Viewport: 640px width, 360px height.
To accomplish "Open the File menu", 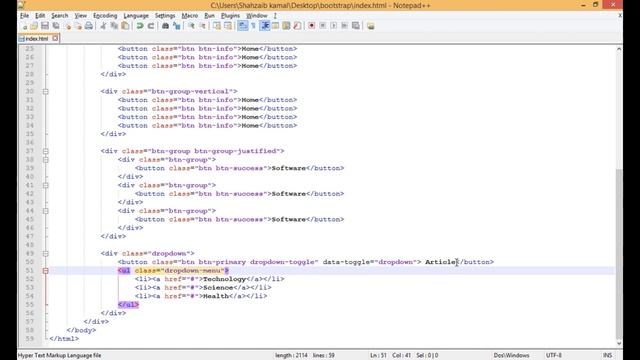I will coord(24,16).
